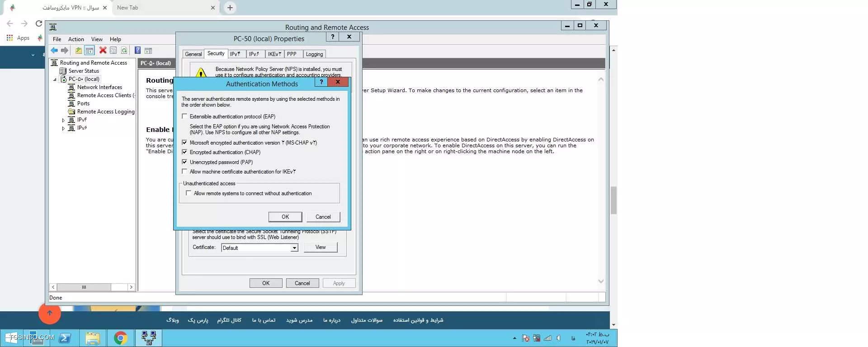Screen dimensions: 868x347
Task: Open PowerShell from the taskbar
Action: [x=65, y=338]
